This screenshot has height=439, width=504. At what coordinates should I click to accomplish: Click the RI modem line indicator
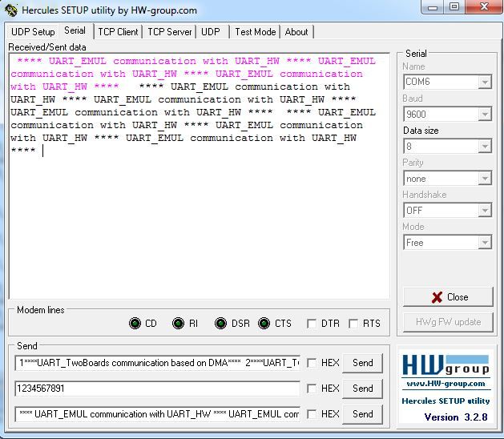(178, 323)
